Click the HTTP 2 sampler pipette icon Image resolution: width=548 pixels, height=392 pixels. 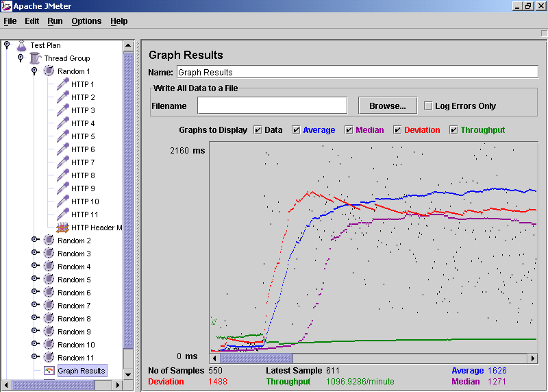(63, 97)
